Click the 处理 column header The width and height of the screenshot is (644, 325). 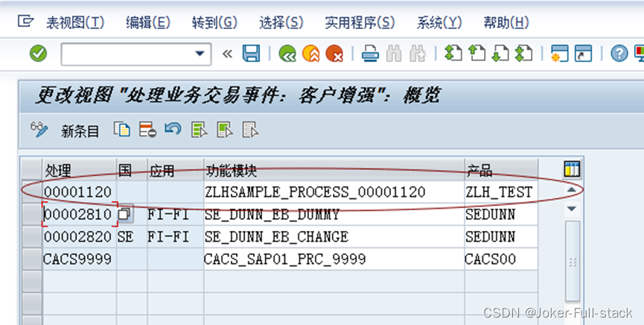click(x=80, y=170)
